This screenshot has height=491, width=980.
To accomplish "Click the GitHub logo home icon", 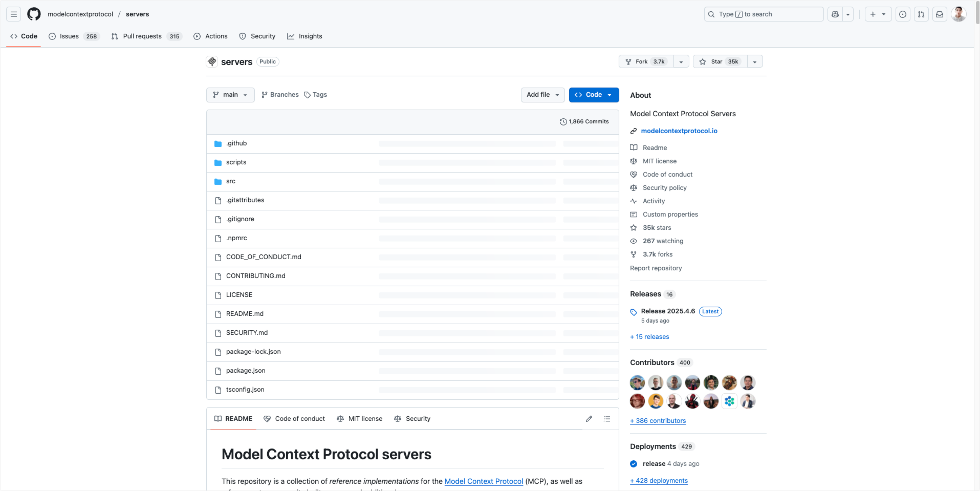I will (x=34, y=14).
